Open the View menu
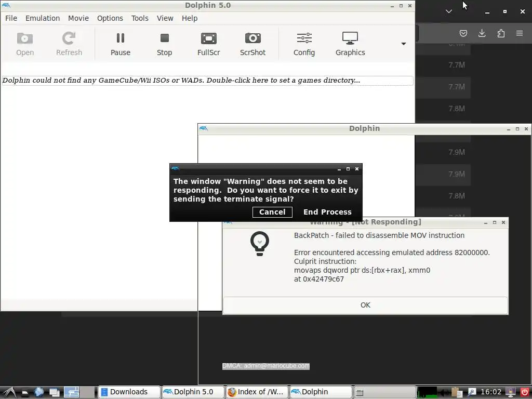Viewport: 532px width, 399px height. [x=165, y=18]
